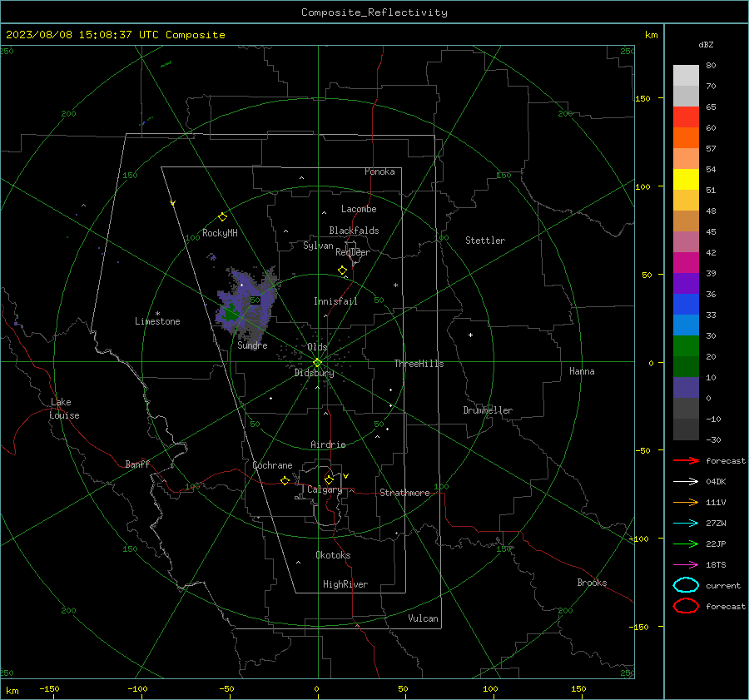749x700 pixels.
Task: Click the Blackfalds city label
Action: click(x=354, y=231)
